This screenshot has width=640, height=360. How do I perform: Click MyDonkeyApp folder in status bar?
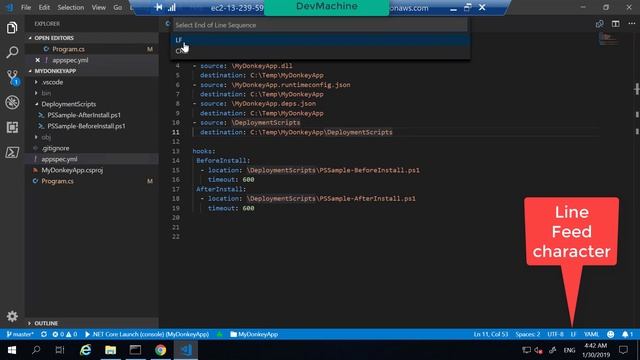point(254,334)
